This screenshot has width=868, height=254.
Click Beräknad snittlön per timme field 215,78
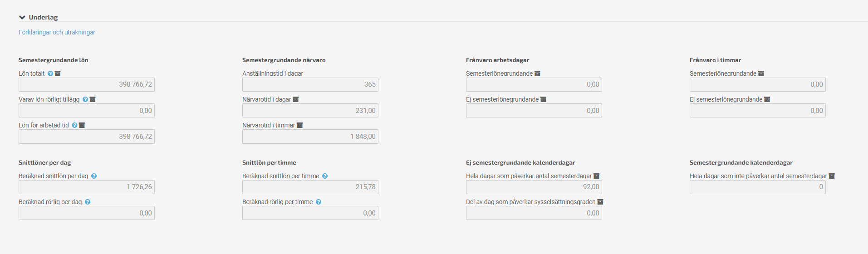[310, 187]
